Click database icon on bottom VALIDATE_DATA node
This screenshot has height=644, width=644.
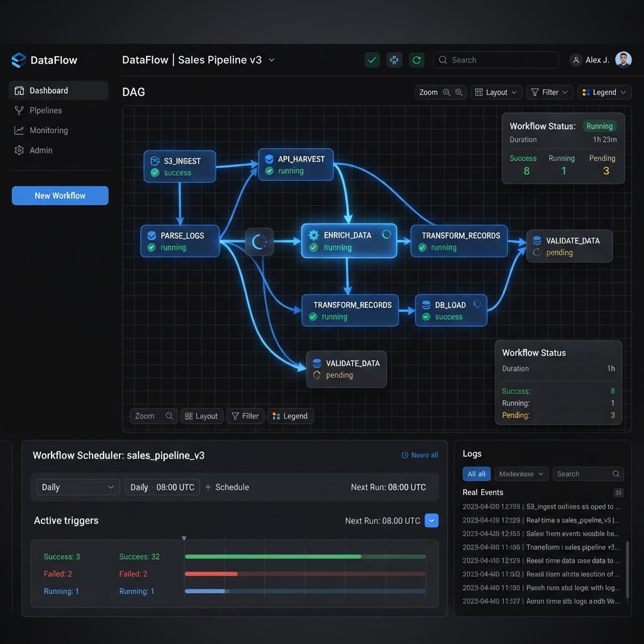pyautogui.click(x=317, y=363)
